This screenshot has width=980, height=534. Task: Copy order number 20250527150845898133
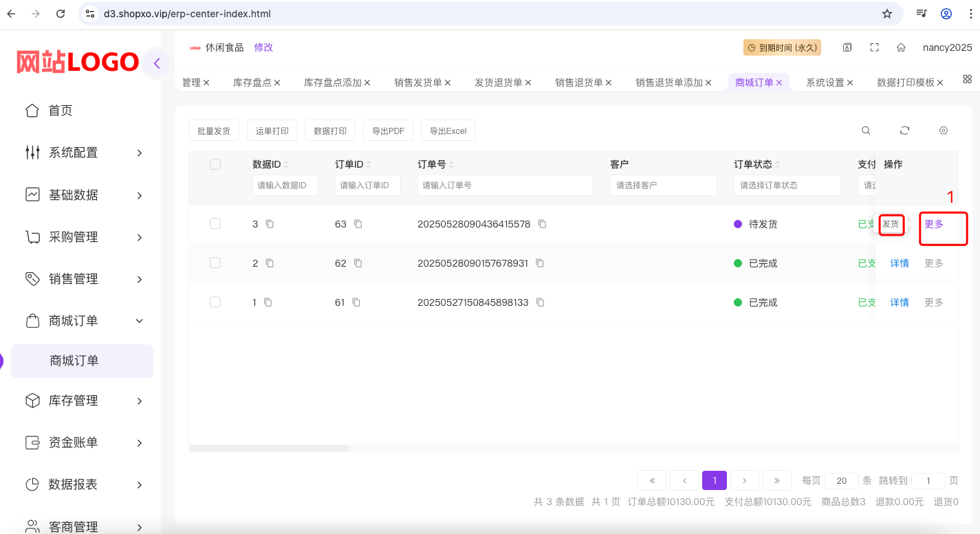[x=541, y=302]
